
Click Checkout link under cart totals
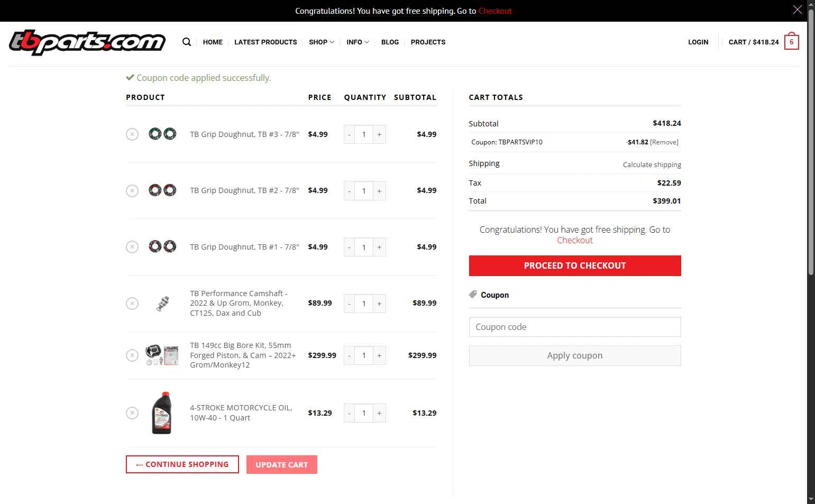click(x=575, y=240)
